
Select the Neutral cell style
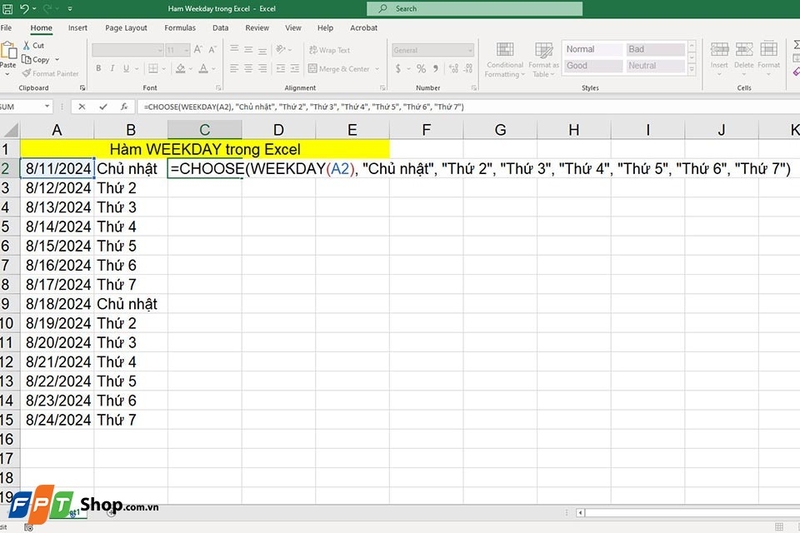tap(655, 66)
